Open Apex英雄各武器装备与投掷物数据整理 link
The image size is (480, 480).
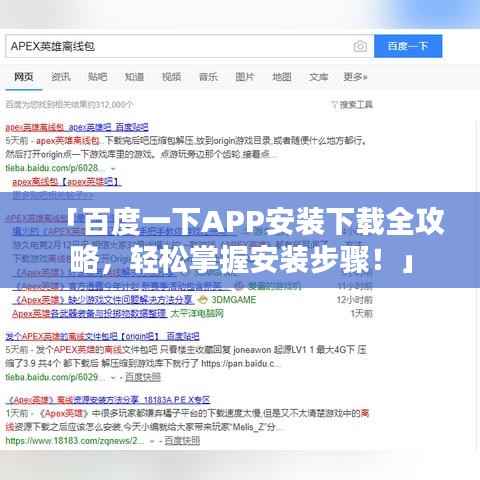(89, 314)
